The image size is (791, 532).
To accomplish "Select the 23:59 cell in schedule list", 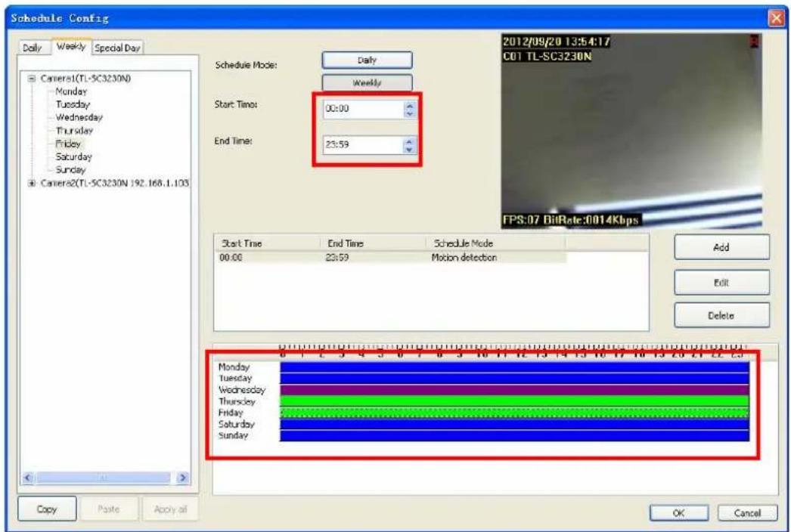I will [337, 258].
